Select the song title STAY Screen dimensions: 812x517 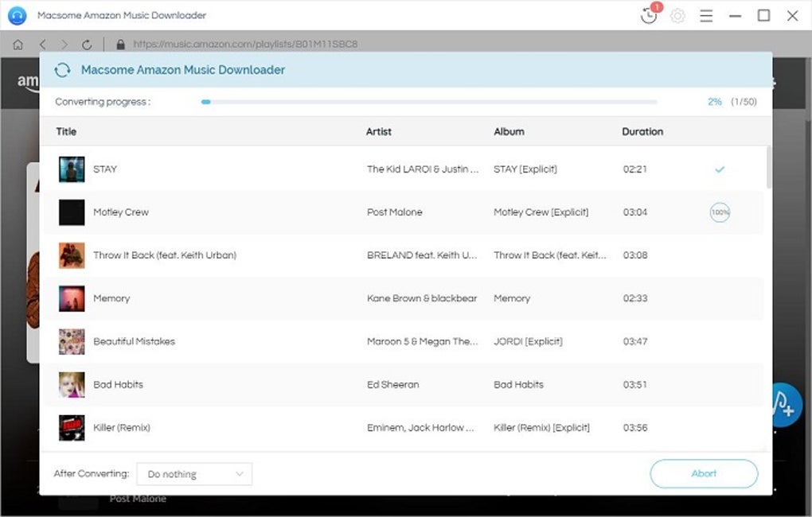(x=105, y=169)
